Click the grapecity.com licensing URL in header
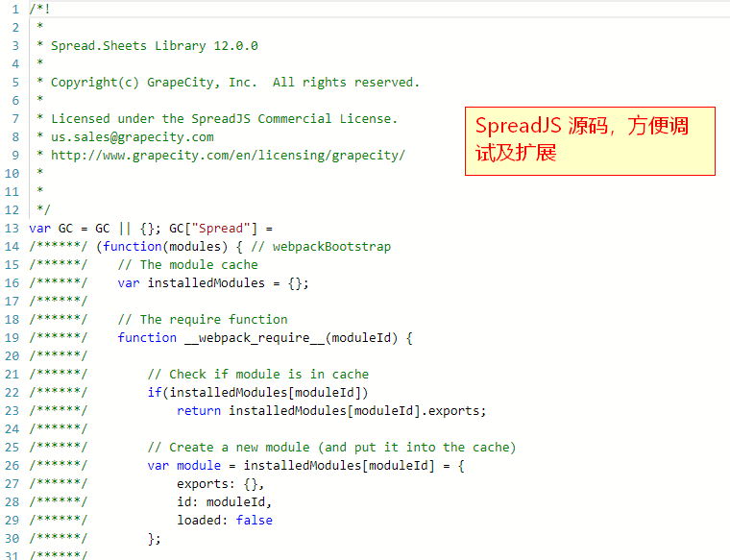Viewport: 730px width, 560px height. pos(228,155)
